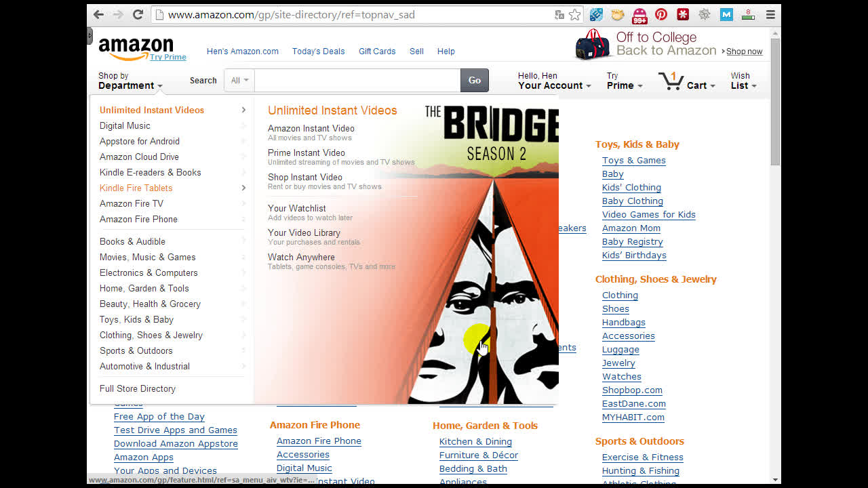Open Watch Anywhere in flyout
This screenshot has width=868, height=488.
tap(301, 257)
